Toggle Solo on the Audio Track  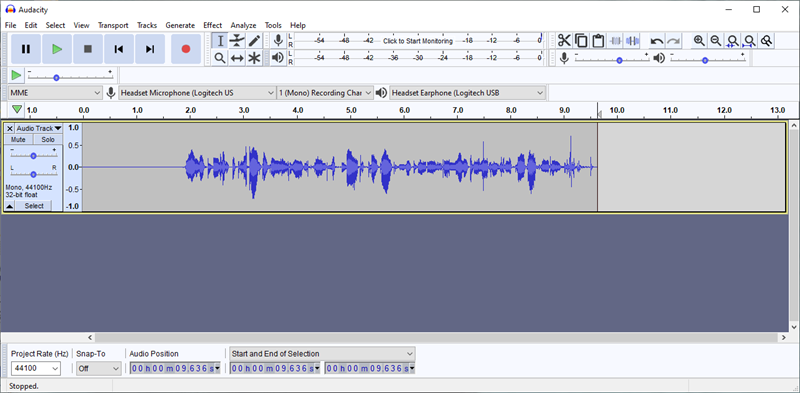click(x=48, y=139)
